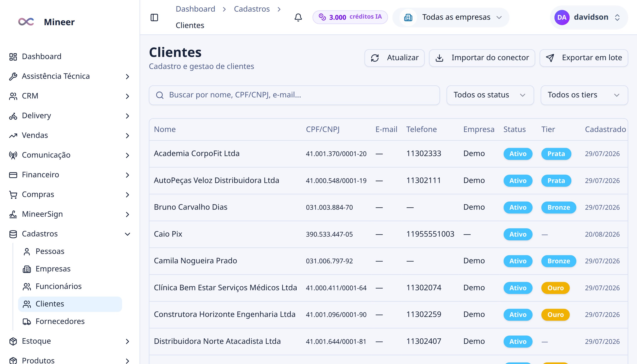Viewport: 637px width, 364px height.
Task: Open the davidson account menu
Action: (x=589, y=17)
